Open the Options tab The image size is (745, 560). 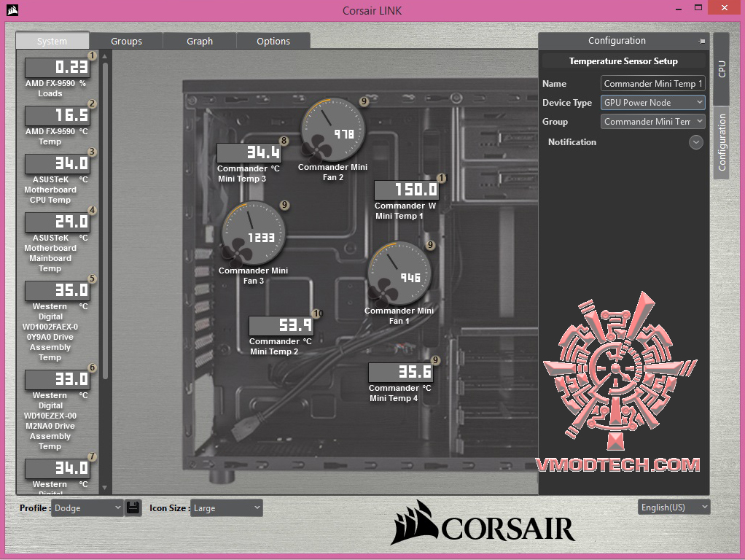pos(273,41)
